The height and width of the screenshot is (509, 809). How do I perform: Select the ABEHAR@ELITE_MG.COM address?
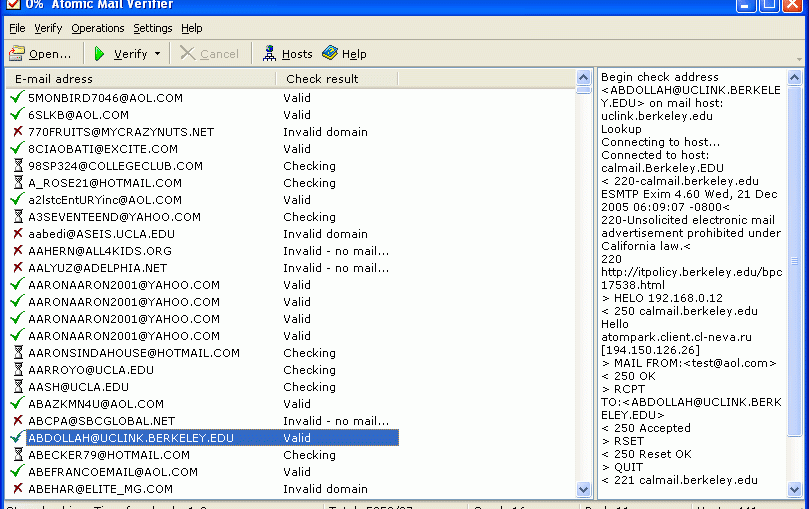tap(100, 489)
